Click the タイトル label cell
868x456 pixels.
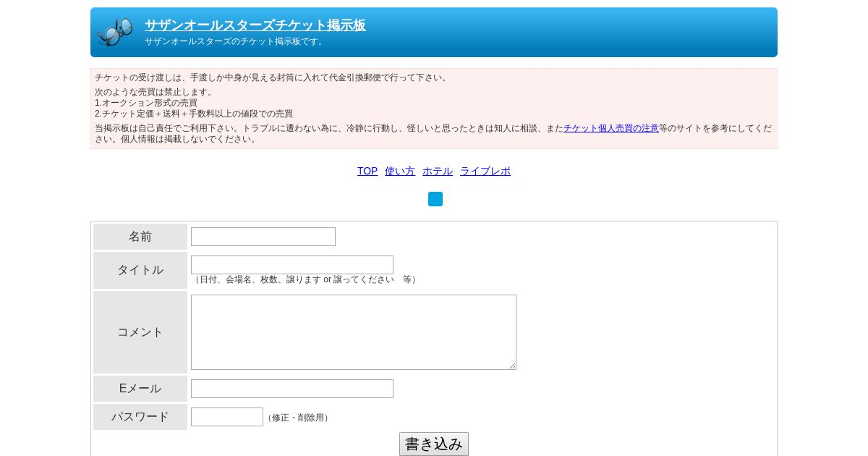140,270
